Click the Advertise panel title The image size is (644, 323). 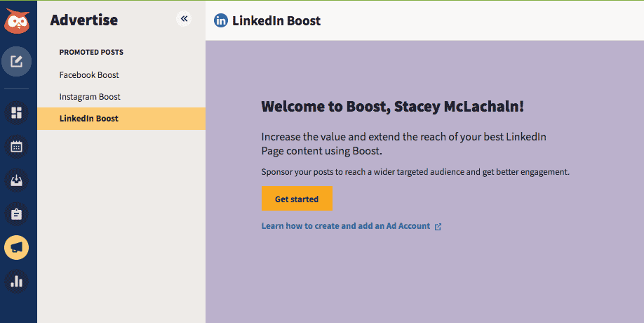click(x=84, y=20)
